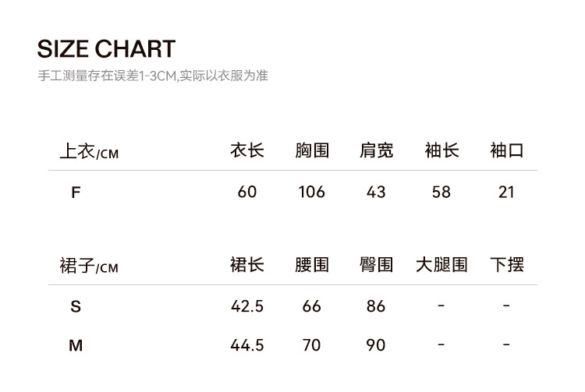
Task: Click the 袖口 column header
Action: (506, 150)
